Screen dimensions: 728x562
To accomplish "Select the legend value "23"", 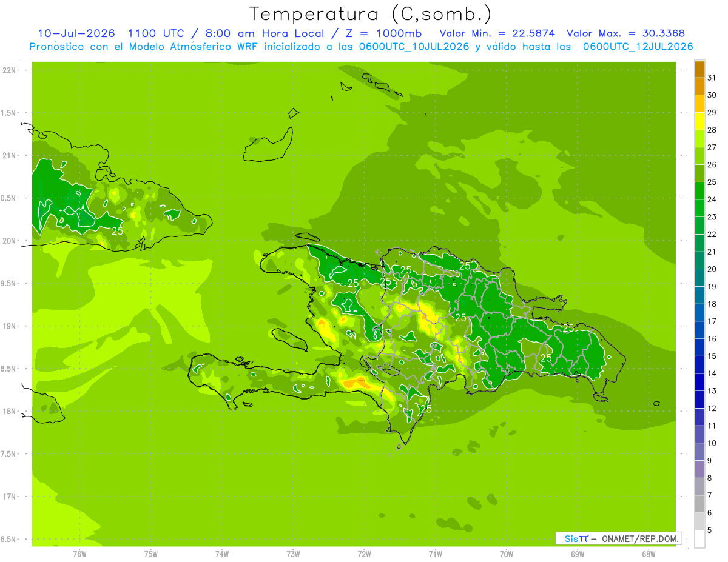I will (712, 217).
